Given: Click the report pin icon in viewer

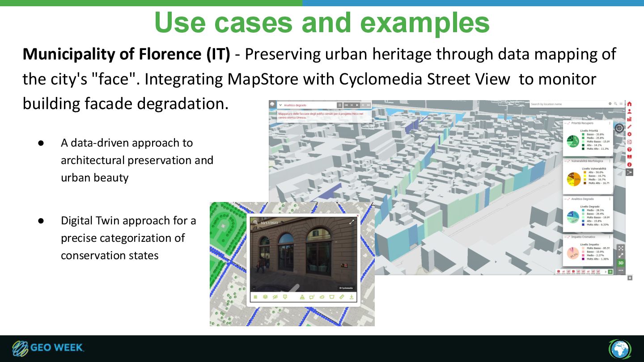Looking at the screenshot, I should tap(285, 297).
